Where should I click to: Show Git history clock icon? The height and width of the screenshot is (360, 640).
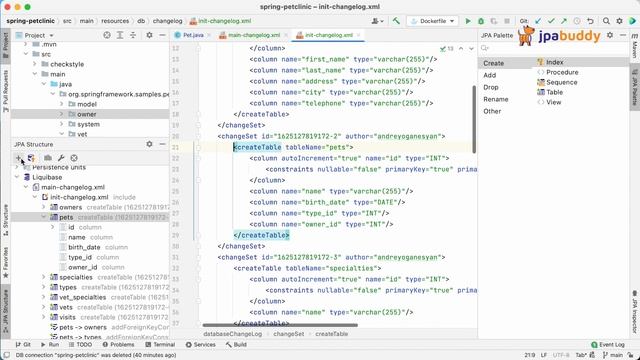click(x=577, y=21)
